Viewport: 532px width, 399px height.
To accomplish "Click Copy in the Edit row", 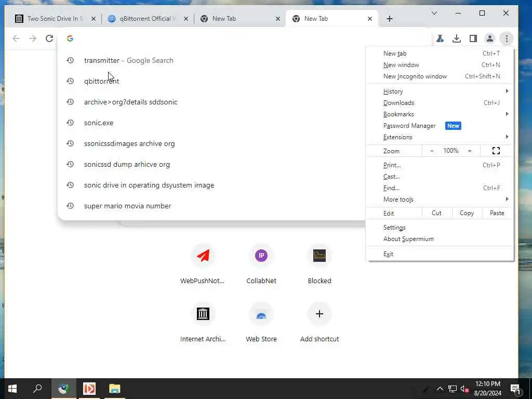I will tap(467, 213).
